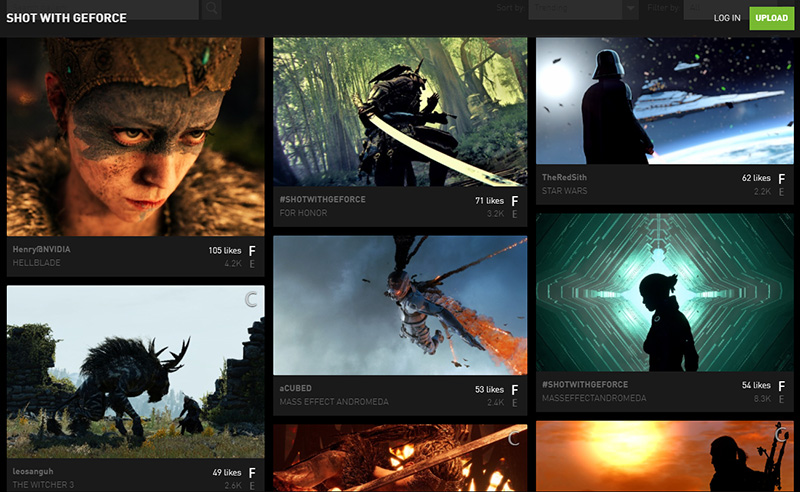Viewport: 800px width, 492px height.
Task: Click the 8.3K views count
Action: (762, 399)
